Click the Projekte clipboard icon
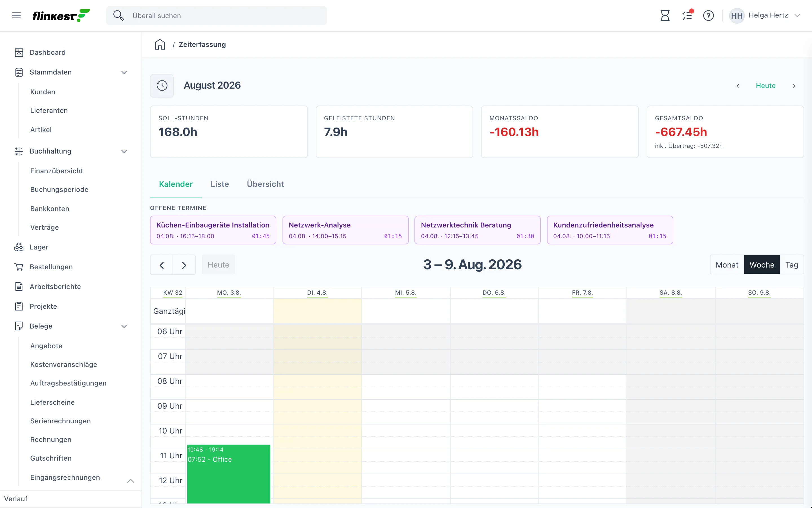The image size is (812, 508). coord(19,306)
